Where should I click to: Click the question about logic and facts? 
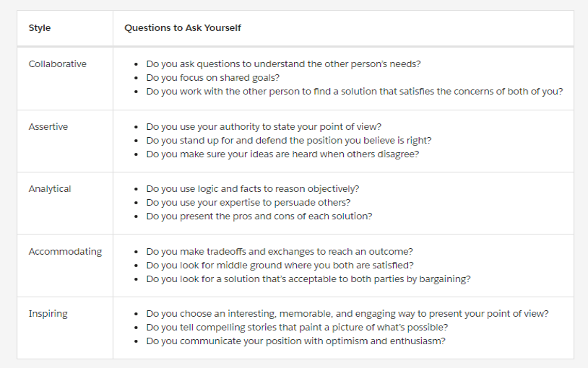[x=252, y=189]
